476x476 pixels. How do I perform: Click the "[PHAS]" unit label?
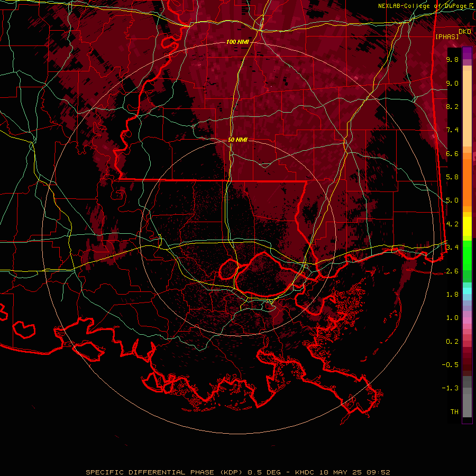pyautogui.click(x=447, y=37)
